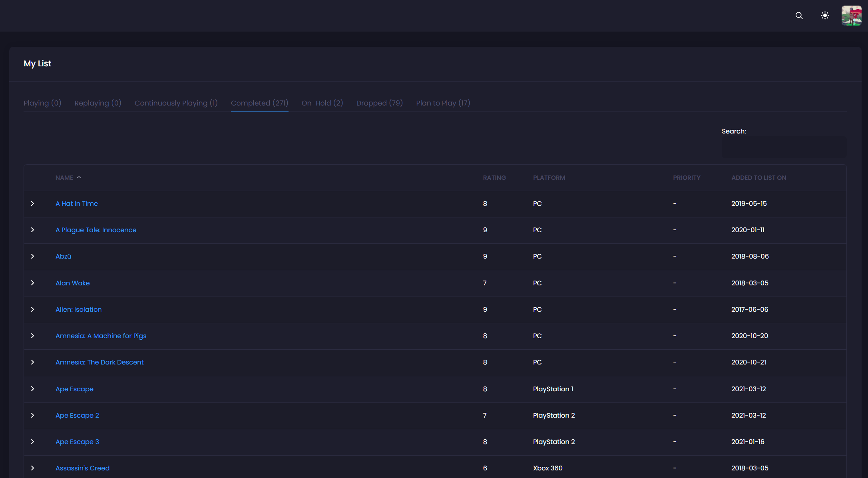Open the Dropped (79) tab
The width and height of the screenshot is (868, 478).
[380, 103]
